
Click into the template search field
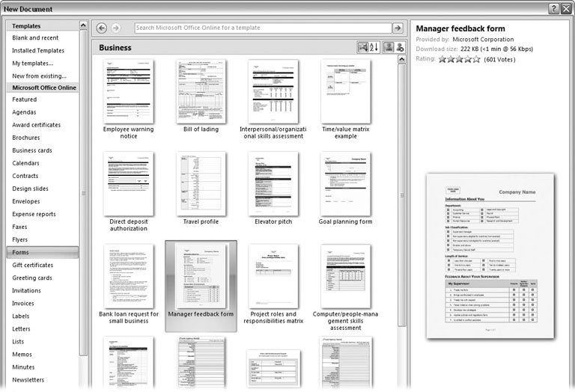pos(263,28)
